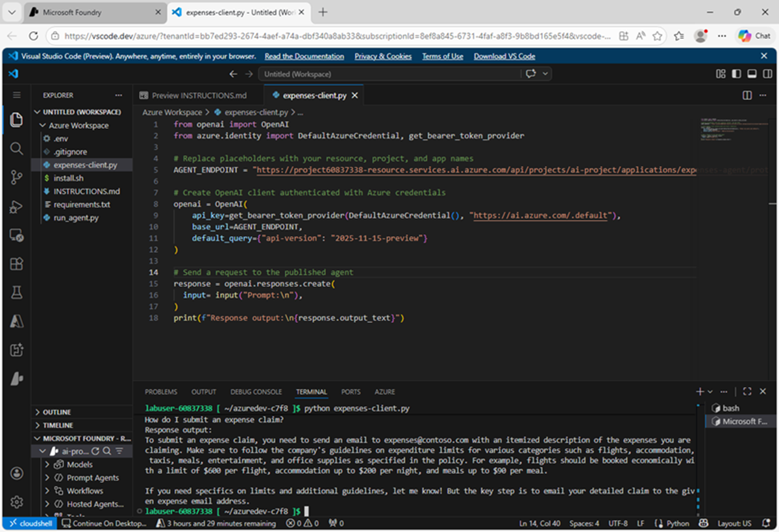The image size is (779, 532).
Task: Click the Split Editor Right icon
Action: (747, 95)
